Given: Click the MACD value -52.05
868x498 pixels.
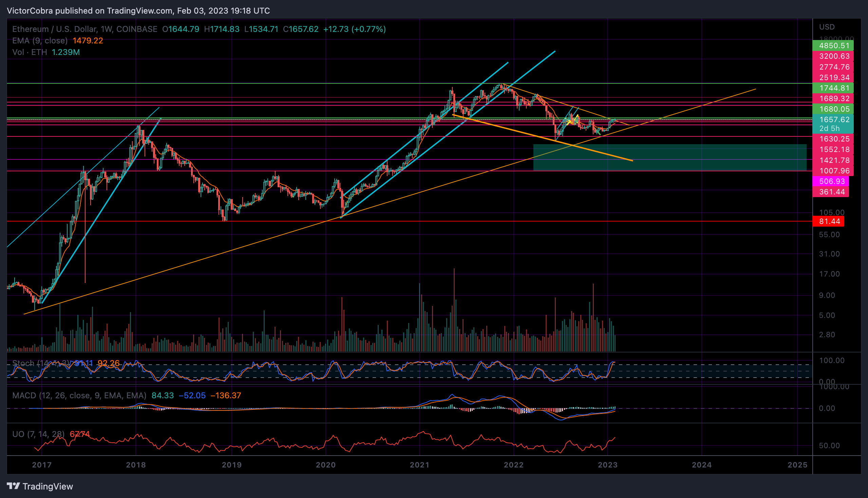Looking at the screenshot, I should [192, 396].
